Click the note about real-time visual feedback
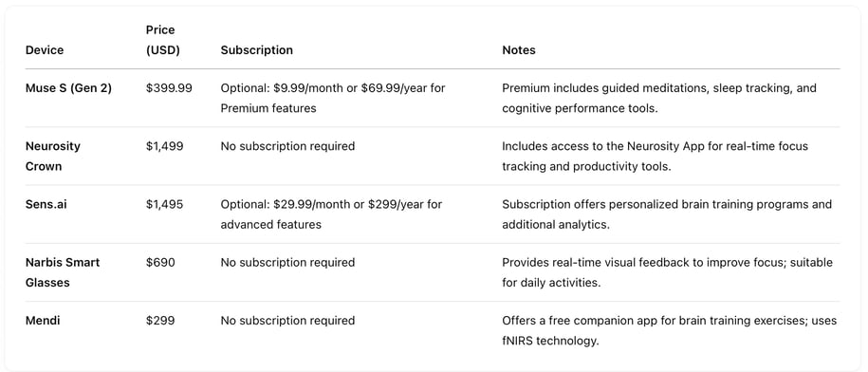 (x=667, y=272)
